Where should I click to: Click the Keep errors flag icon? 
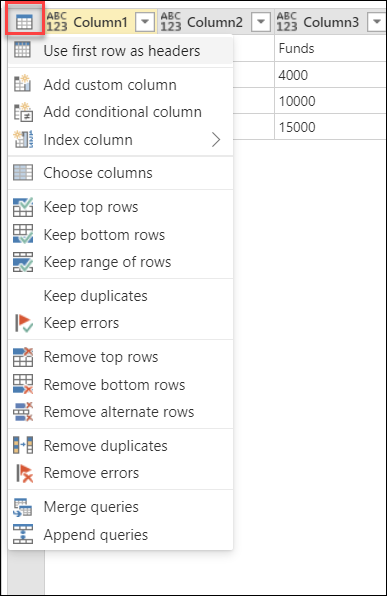tap(24, 323)
